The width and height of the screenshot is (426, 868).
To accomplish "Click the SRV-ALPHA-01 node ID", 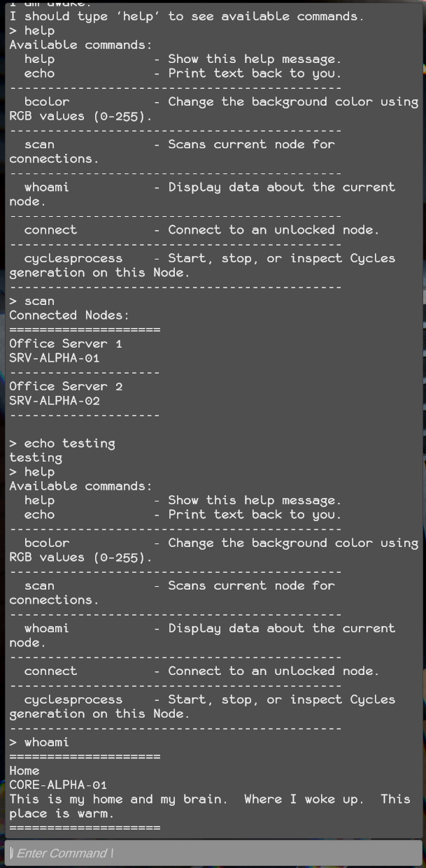I will coord(55,358).
